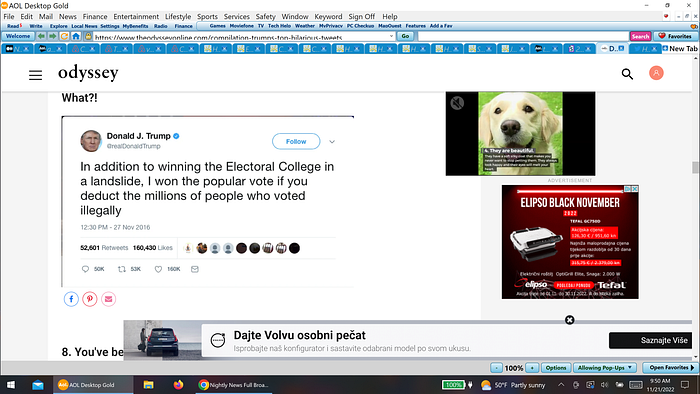Open the Favorites heart button

click(x=675, y=36)
